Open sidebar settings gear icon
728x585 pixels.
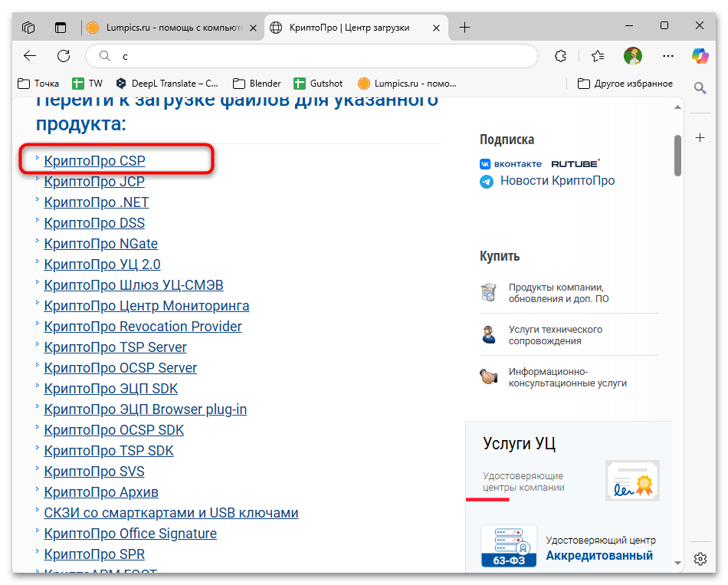(700, 558)
